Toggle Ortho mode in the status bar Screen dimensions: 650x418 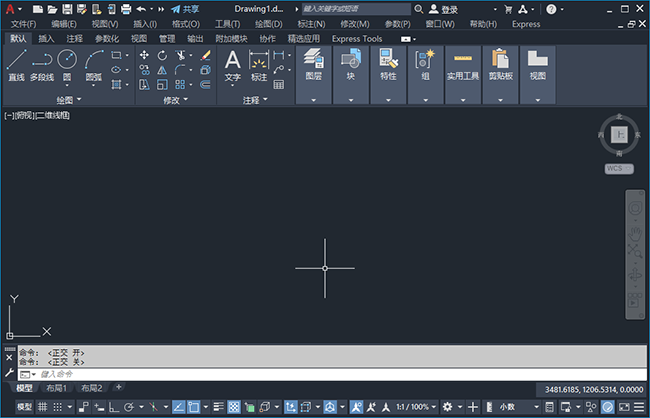click(x=115, y=407)
